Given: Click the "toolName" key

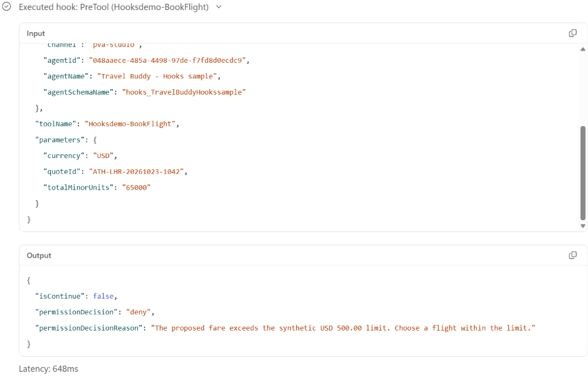Looking at the screenshot, I should [x=56, y=124].
